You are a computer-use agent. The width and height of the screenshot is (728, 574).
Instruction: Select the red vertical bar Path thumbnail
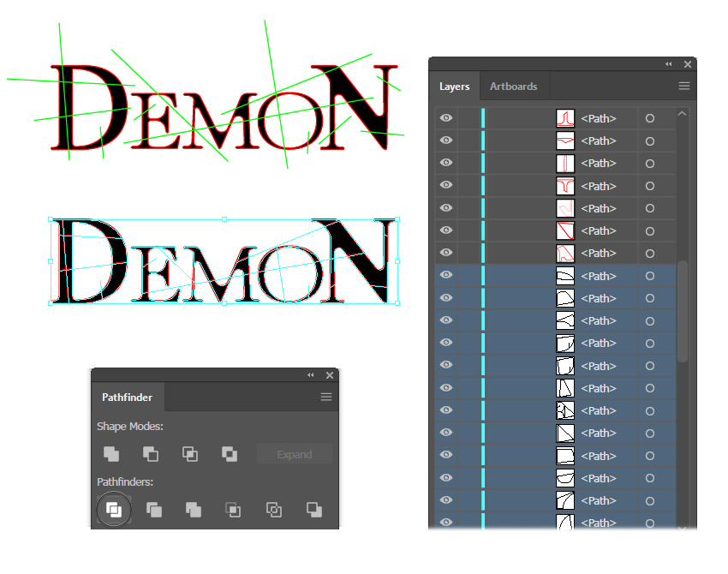[565, 164]
